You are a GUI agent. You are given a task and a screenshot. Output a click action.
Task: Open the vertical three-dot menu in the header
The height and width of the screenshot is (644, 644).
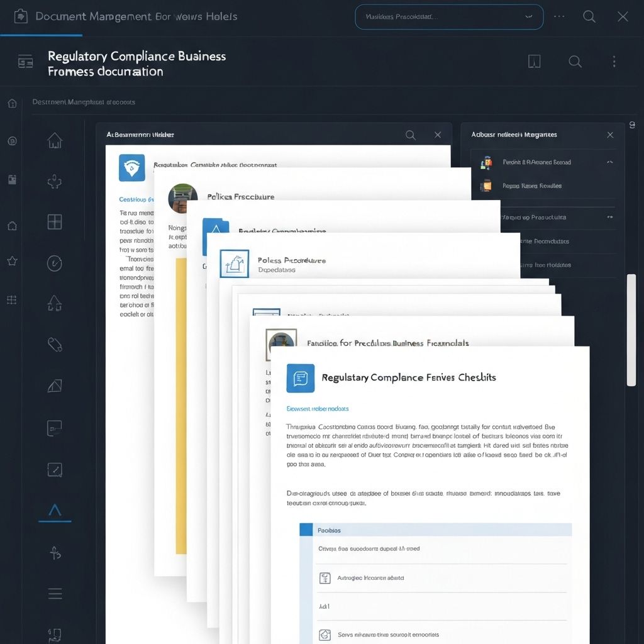[x=614, y=61]
